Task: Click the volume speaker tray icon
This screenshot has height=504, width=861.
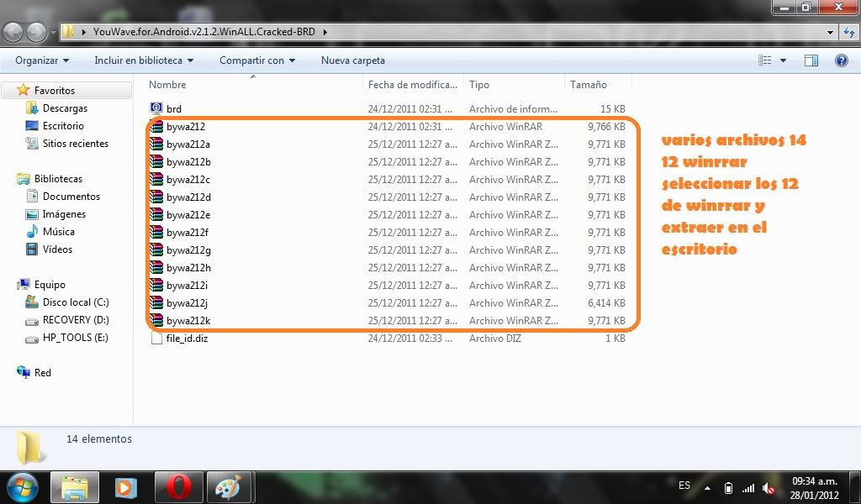Action: (x=769, y=488)
